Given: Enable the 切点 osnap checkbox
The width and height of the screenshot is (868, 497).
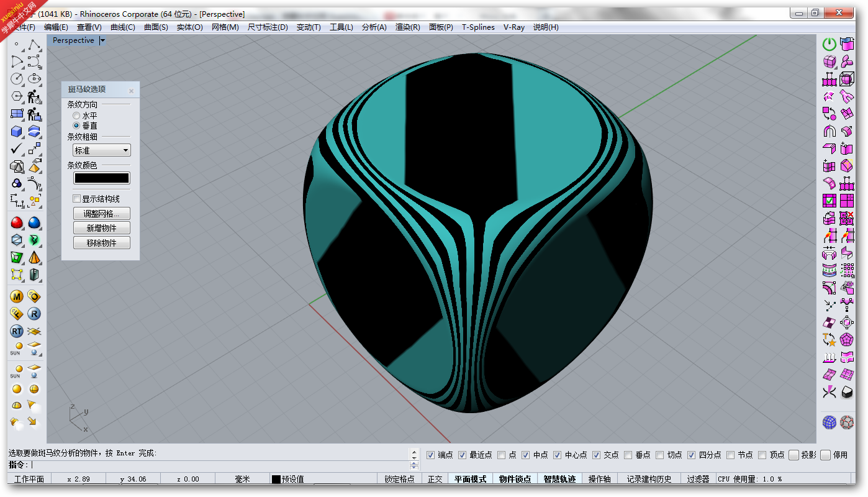Looking at the screenshot, I should (x=660, y=455).
